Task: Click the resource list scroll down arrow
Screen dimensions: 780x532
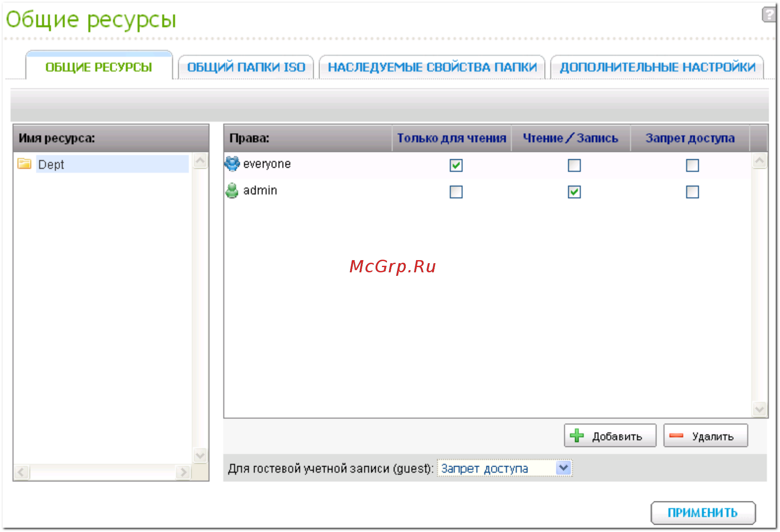Action: [200, 456]
